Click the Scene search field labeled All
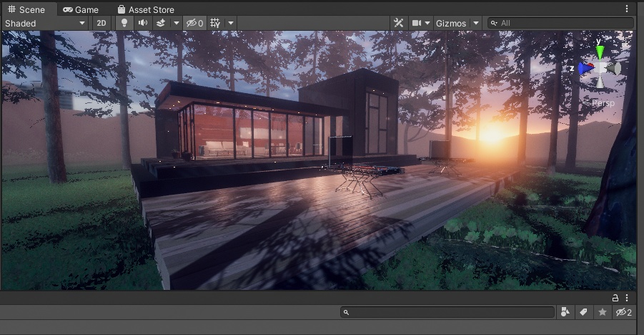 (560, 23)
